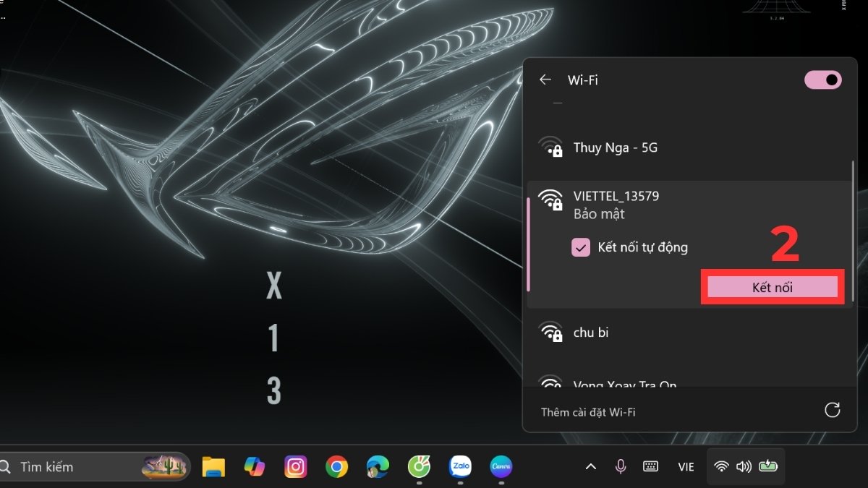Click the battery charging indicator

tap(768, 467)
